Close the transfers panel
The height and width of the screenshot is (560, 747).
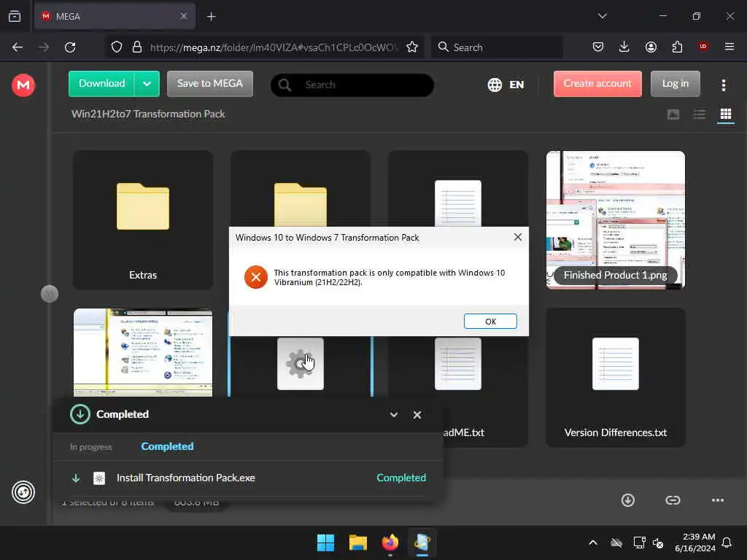417,415
